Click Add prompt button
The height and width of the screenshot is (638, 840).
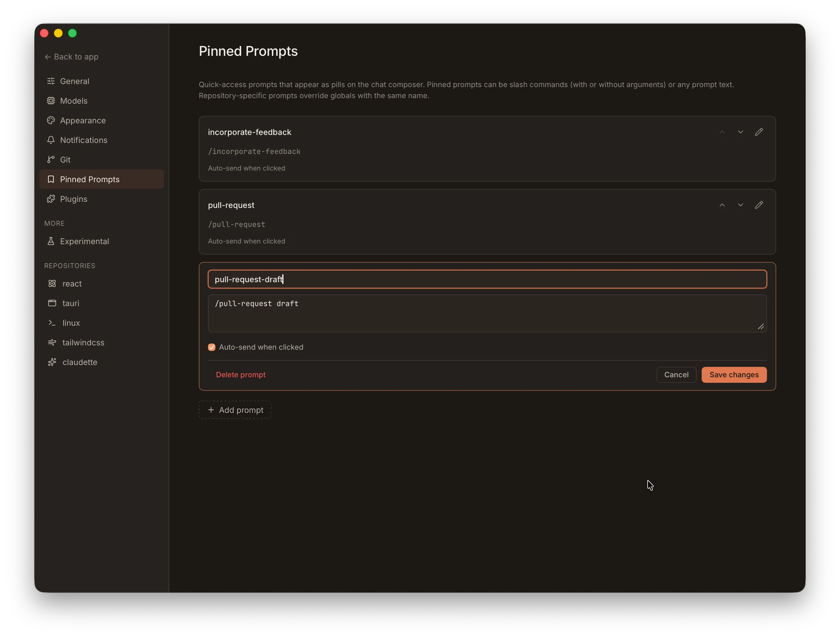point(235,410)
